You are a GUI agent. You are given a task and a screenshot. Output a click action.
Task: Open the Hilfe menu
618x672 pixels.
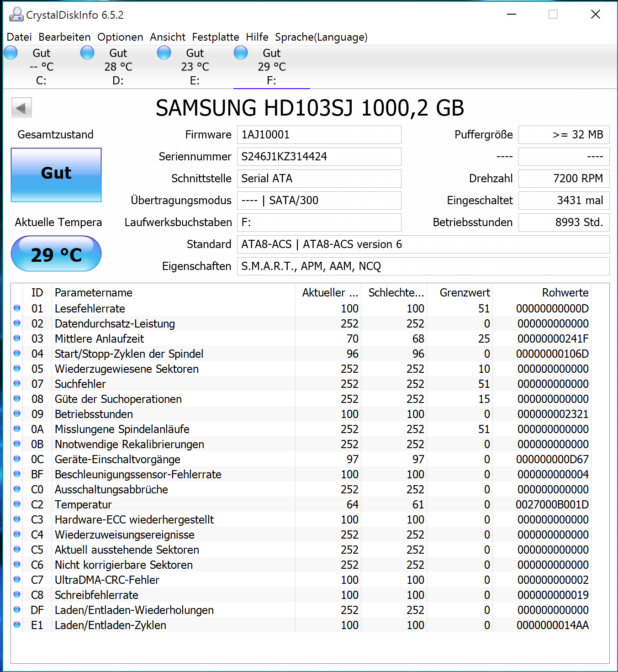click(257, 37)
